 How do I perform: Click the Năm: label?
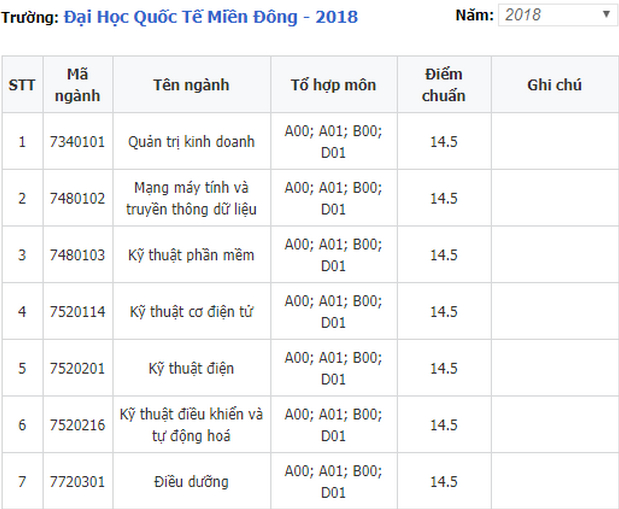click(x=475, y=15)
